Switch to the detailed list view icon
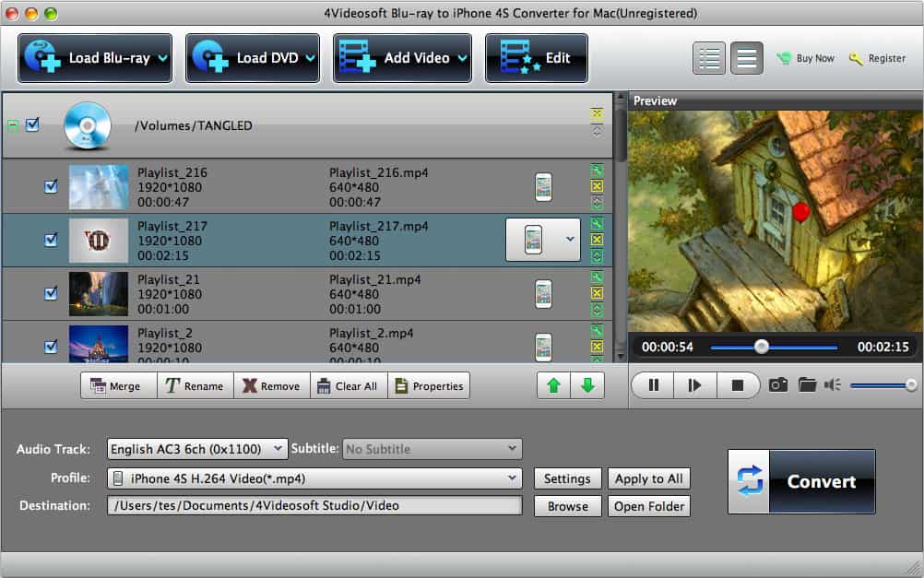This screenshot has height=578, width=924. click(708, 56)
